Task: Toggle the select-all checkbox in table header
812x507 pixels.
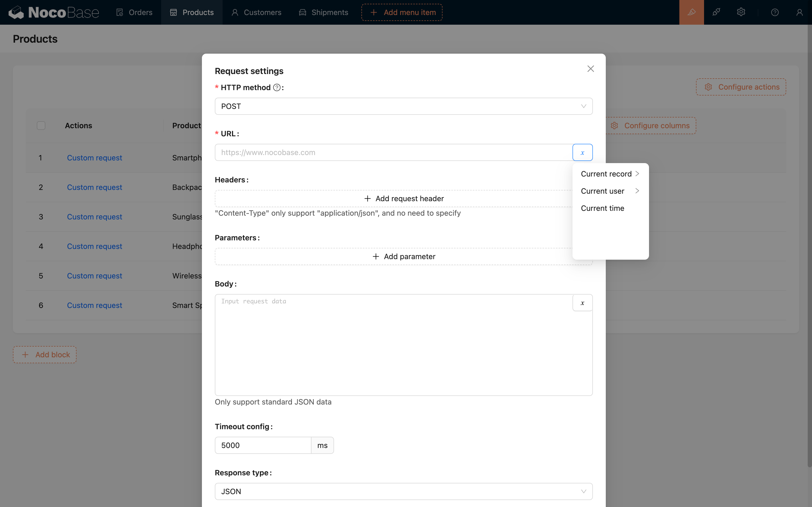Action: [41, 126]
